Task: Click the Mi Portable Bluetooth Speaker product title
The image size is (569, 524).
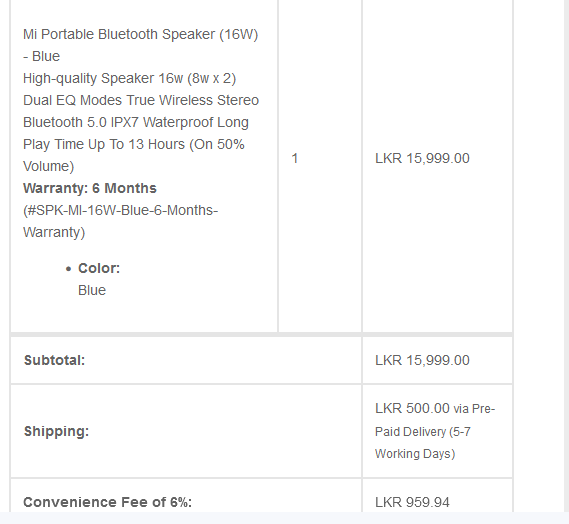Action: click(140, 45)
